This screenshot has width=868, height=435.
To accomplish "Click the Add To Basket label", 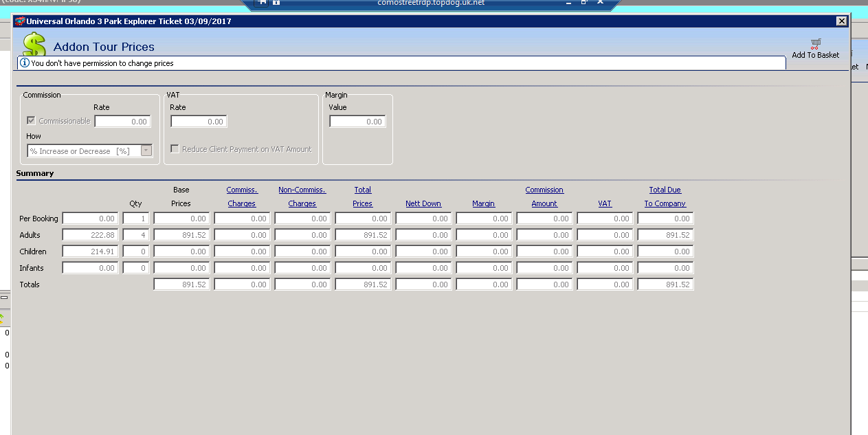I will (x=816, y=55).
